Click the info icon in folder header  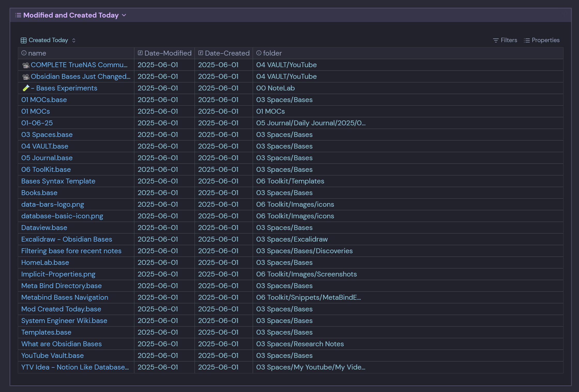(259, 53)
